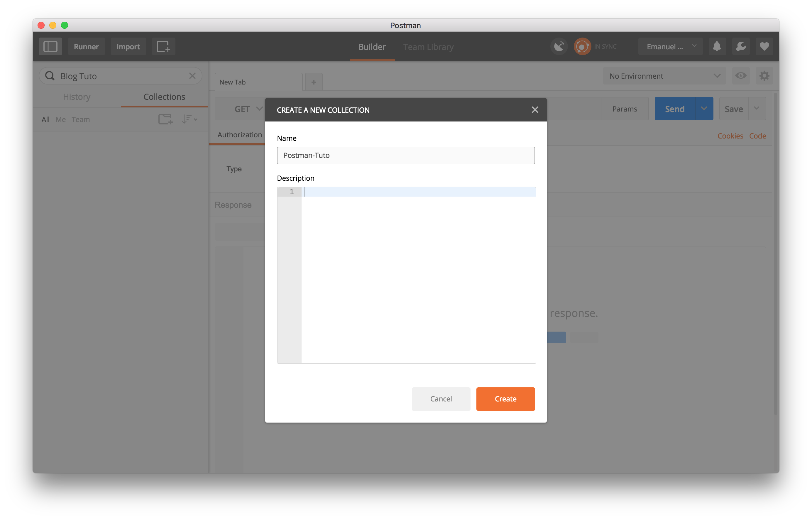Image resolution: width=812 pixels, height=520 pixels.
Task: Click the heart icon in toolbar
Action: [x=764, y=47]
